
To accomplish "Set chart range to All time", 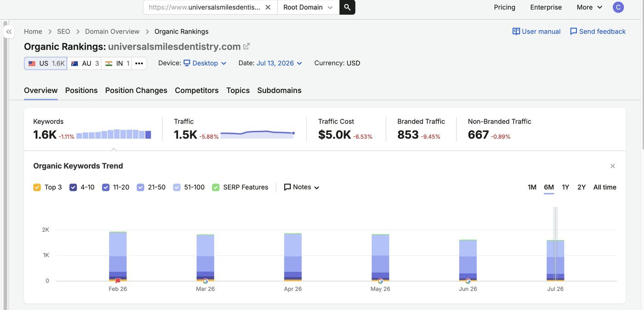I will [x=605, y=187].
